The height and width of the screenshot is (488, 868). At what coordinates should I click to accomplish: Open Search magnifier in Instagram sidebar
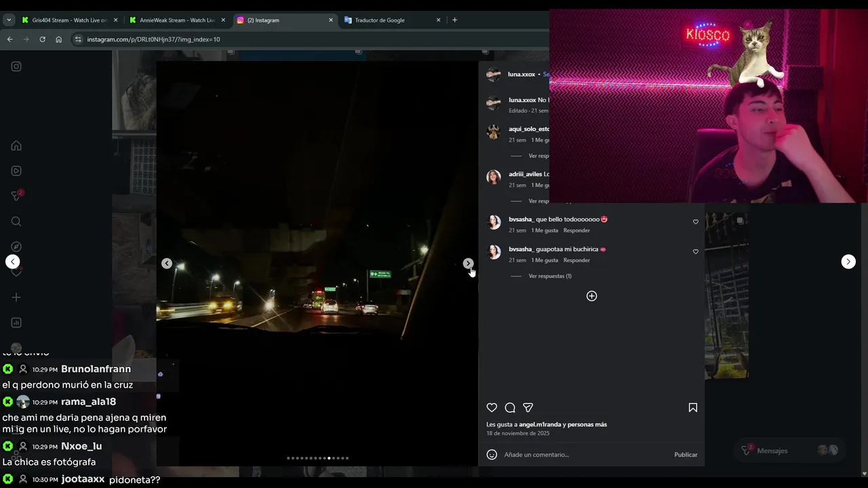click(x=16, y=222)
